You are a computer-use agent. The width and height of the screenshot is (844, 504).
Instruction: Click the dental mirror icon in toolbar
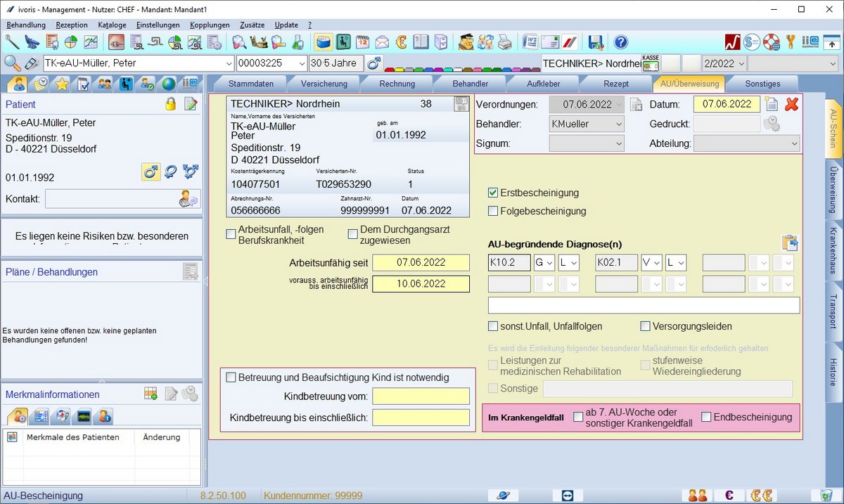tap(13, 42)
